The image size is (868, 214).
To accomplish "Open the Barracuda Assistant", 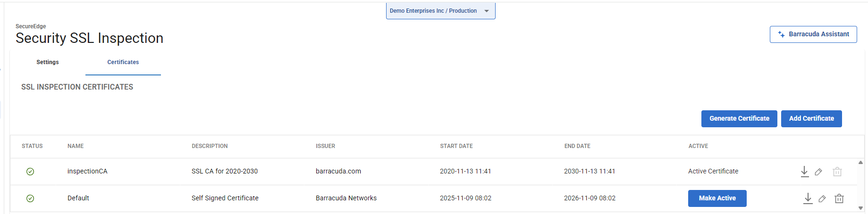I will coord(813,34).
